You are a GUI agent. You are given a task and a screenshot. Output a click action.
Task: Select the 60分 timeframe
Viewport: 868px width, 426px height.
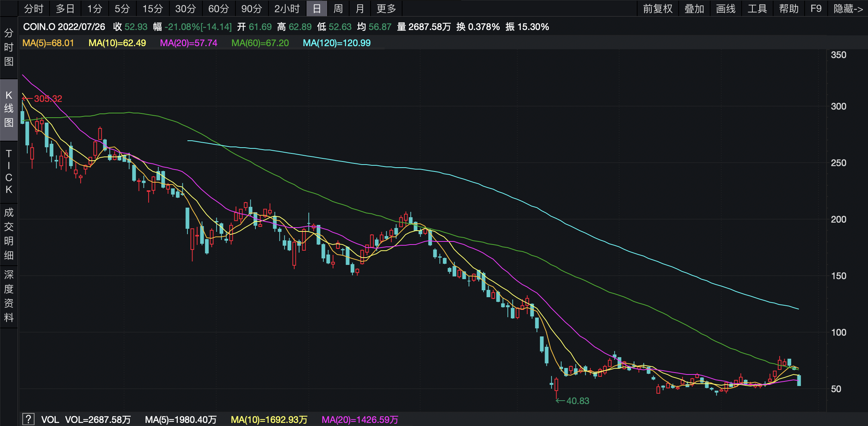pyautogui.click(x=218, y=8)
